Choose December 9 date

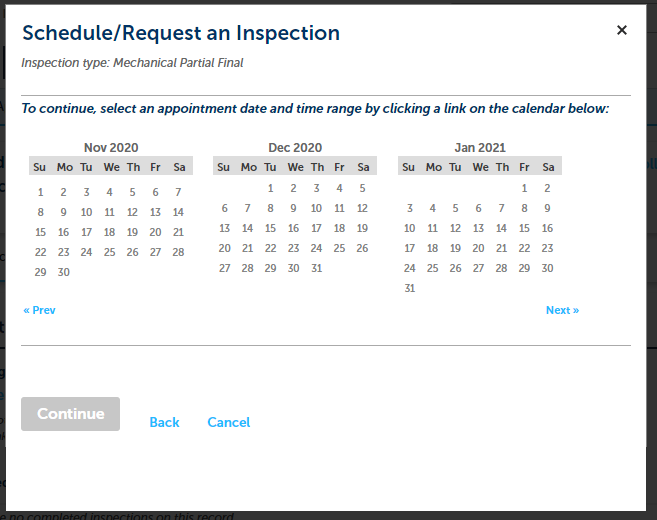click(293, 208)
